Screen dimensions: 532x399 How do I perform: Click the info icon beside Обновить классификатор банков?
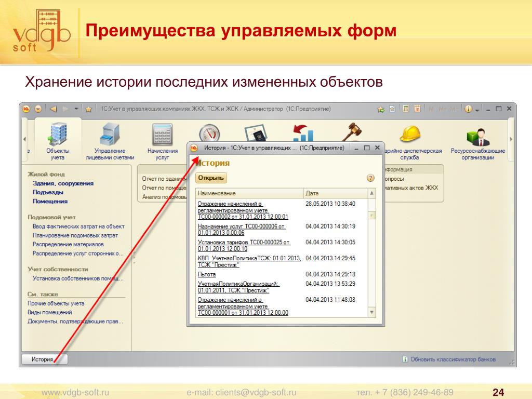pyautogui.click(x=405, y=360)
